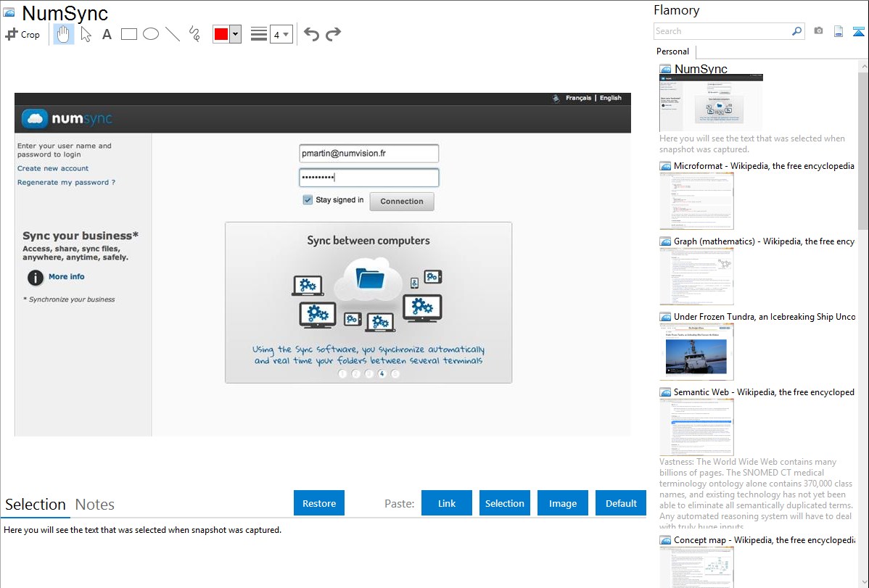Undo the last annotation
The width and height of the screenshot is (869, 588).
tap(311, 34)
